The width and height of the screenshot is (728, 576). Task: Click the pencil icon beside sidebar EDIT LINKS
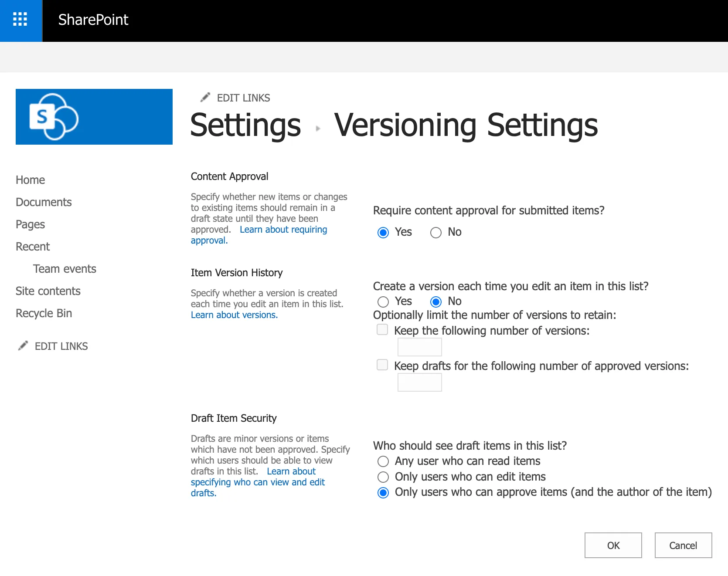23,346
